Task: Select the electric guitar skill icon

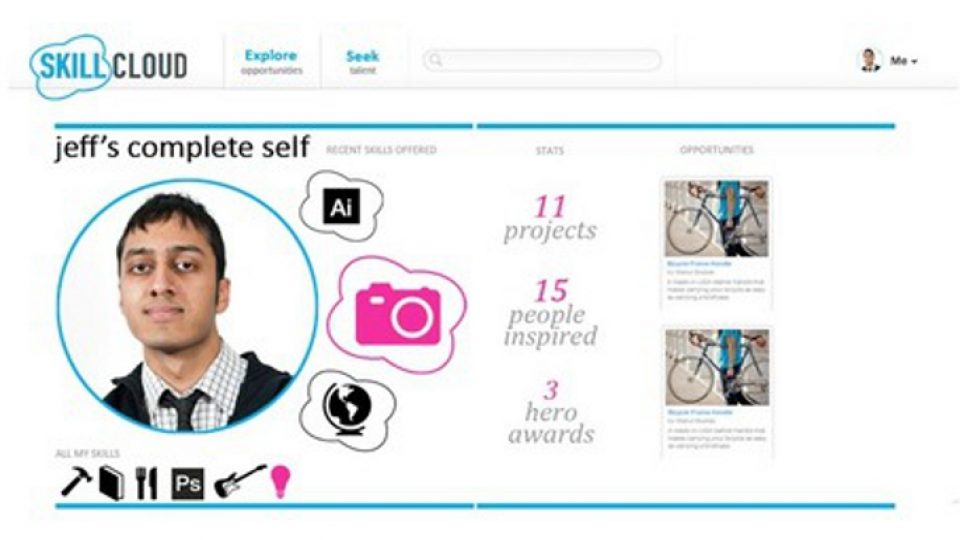Action: [240, 481]
